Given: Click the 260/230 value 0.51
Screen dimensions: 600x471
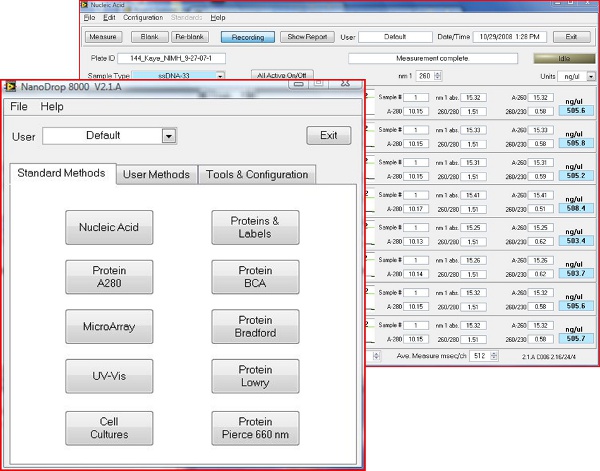Looking at the screenshot, I should (x=540, y=209).
